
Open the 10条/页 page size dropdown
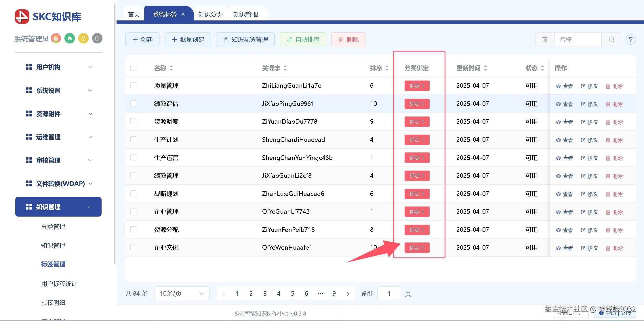pyautogui.click(x=182, y=293)
